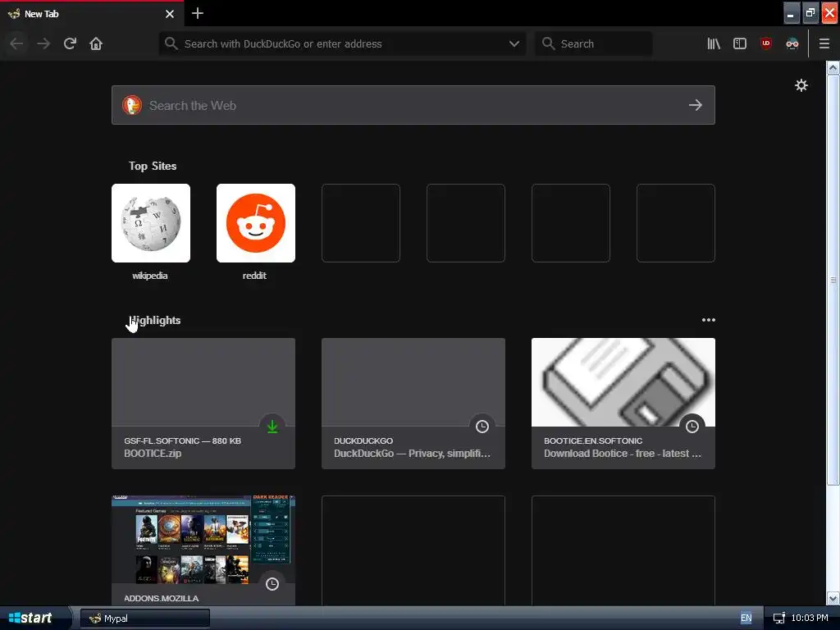Click the network tray icon
The image size is (840, 630).
[779, 619]
